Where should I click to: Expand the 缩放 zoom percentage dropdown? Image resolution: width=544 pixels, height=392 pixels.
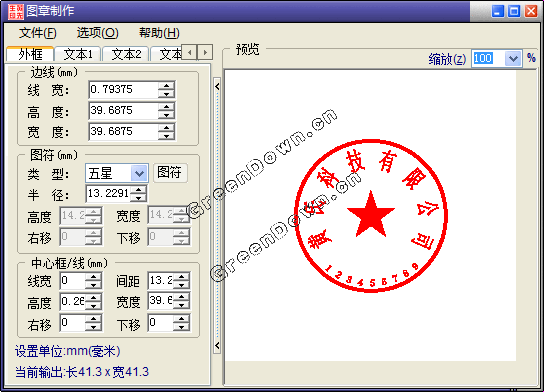513,59
